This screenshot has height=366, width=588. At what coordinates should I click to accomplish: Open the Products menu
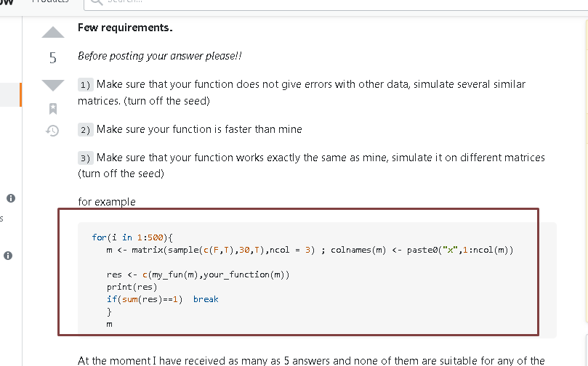click(x=50, y=1)
